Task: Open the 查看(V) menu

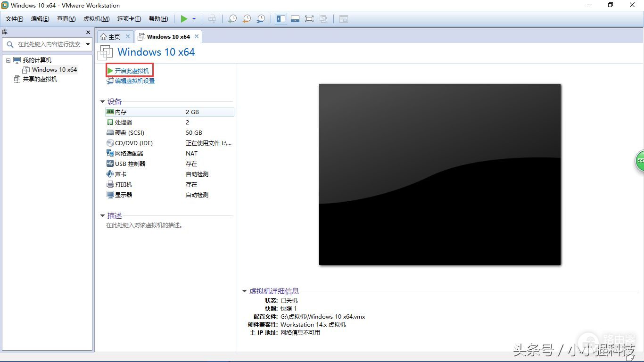Action: [66, 19]
